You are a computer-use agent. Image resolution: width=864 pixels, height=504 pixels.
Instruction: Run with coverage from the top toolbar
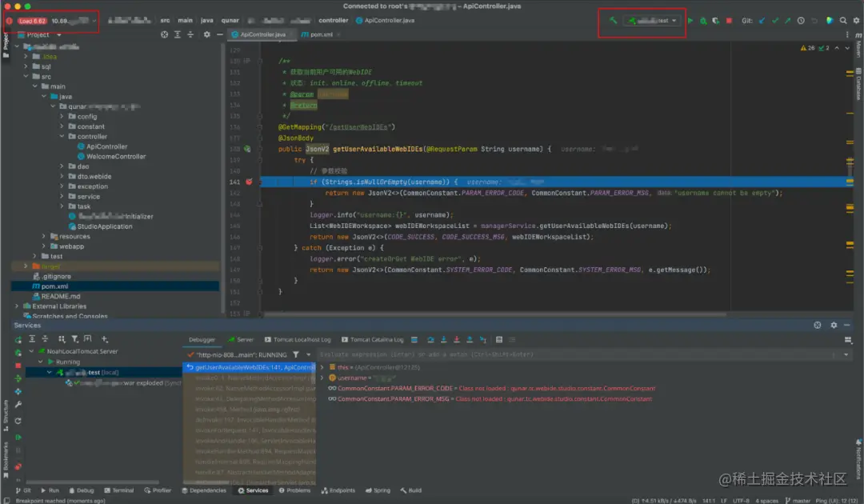tap(716, 20)
